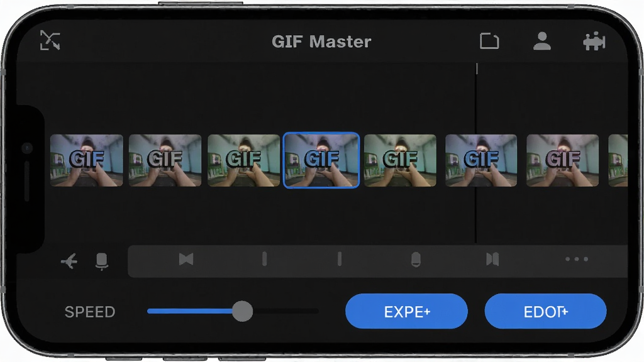Viewport: 644px width, 362px height.
Task: Select the second GIF frame thumbnail
Action: pos(165,160)
